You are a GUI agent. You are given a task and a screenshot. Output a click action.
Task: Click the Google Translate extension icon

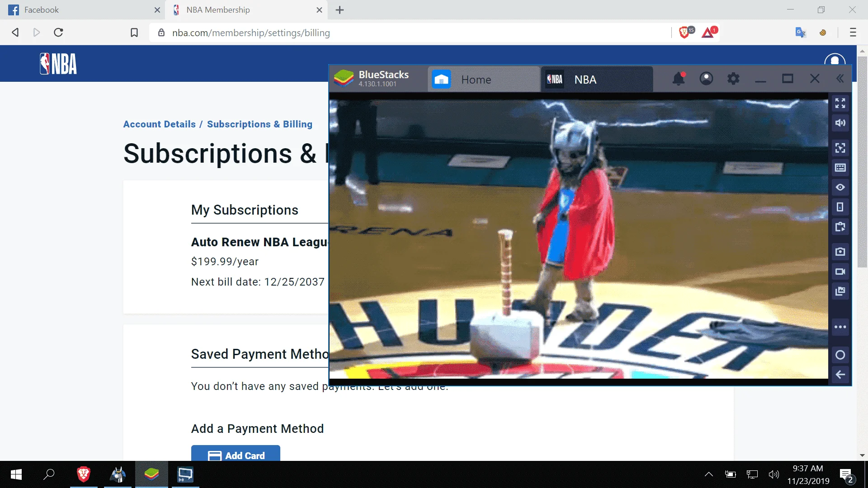click(x=800, y=33)
